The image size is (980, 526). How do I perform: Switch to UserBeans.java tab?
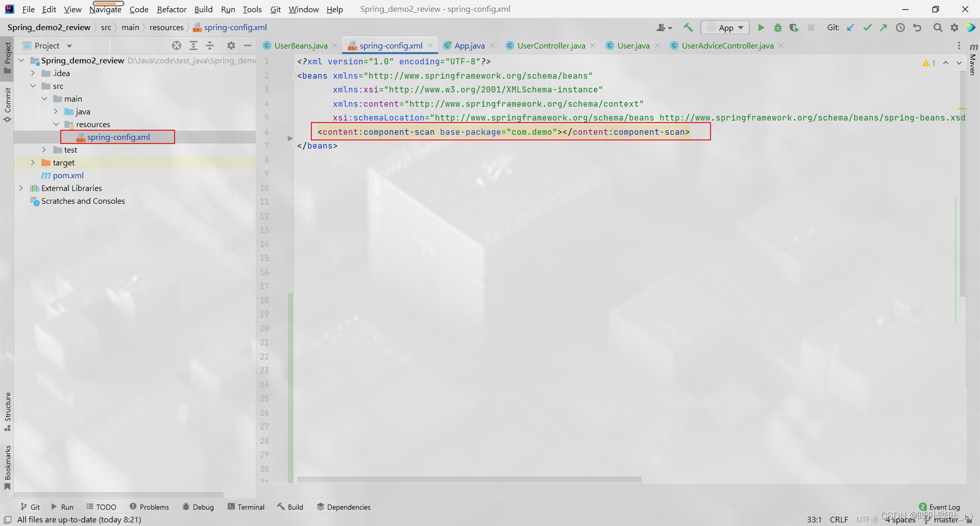[301, 45]
